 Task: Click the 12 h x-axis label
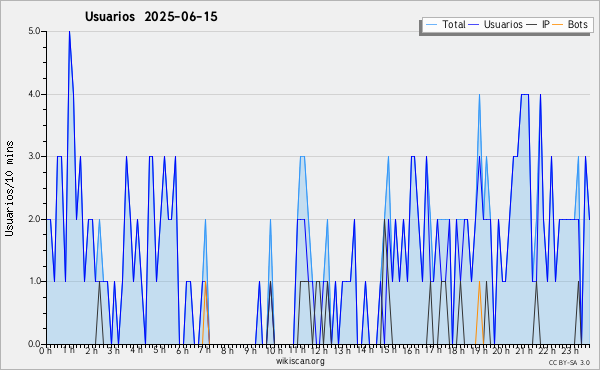coord(319,351)
